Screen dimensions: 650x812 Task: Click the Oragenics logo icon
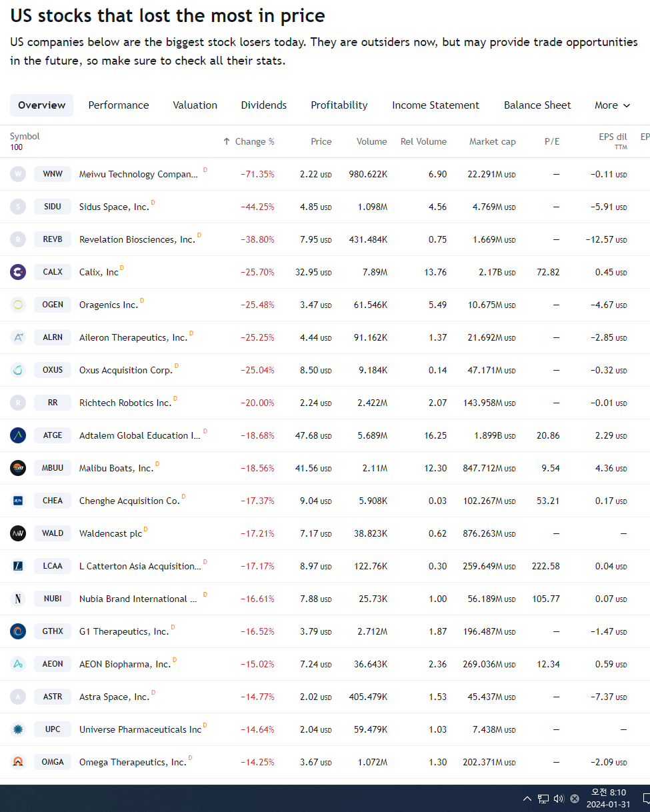tap(18, 305)
